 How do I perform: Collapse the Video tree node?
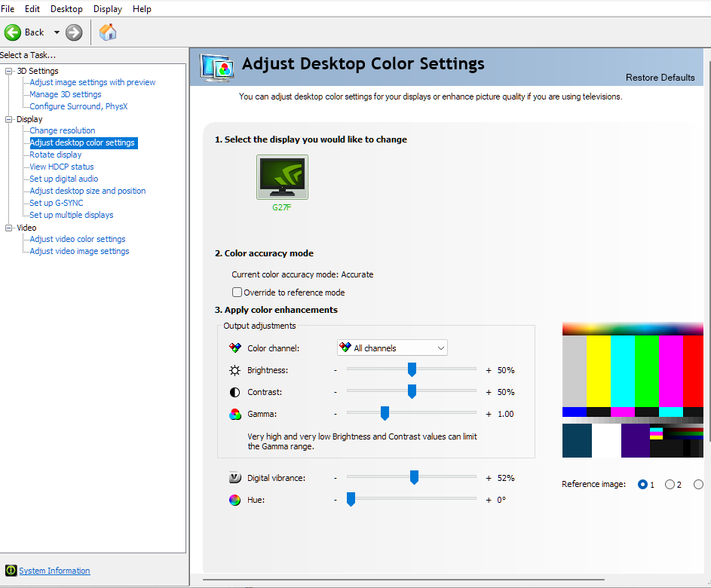(x=8, y=228)
